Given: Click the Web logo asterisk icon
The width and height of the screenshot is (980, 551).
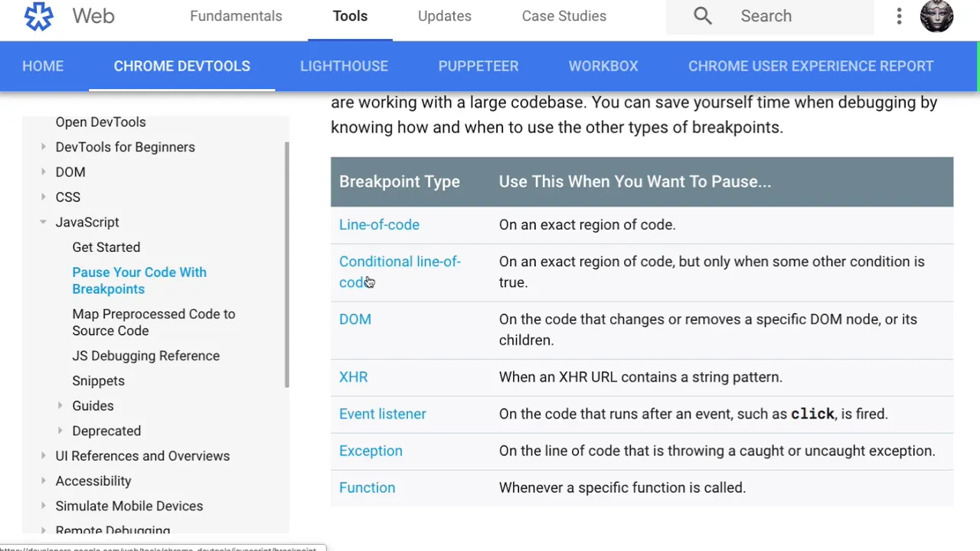Looking at the screenshot, I should (x=38, y=16).
